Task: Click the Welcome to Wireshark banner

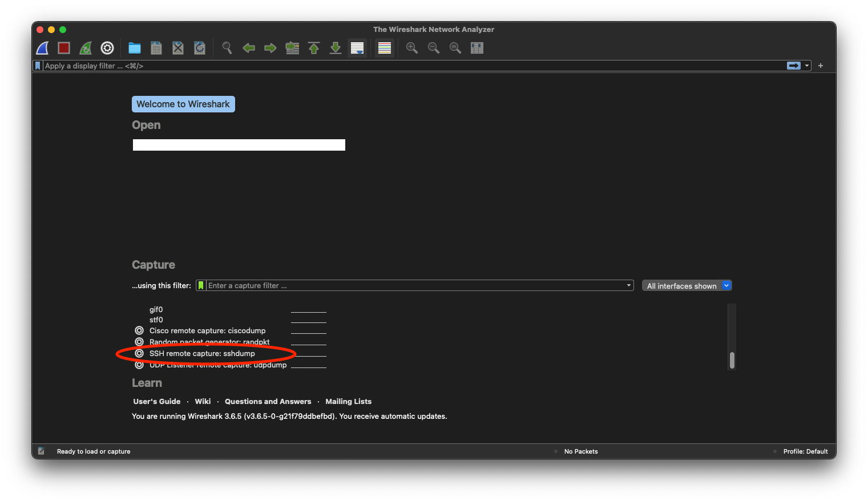Action: pos(183,104)
